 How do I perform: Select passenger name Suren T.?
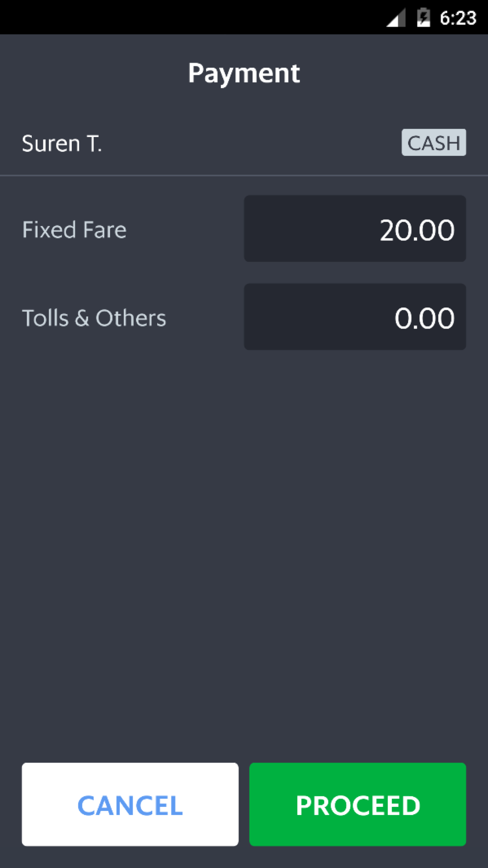pyautogui.click(x=62, y=144)
